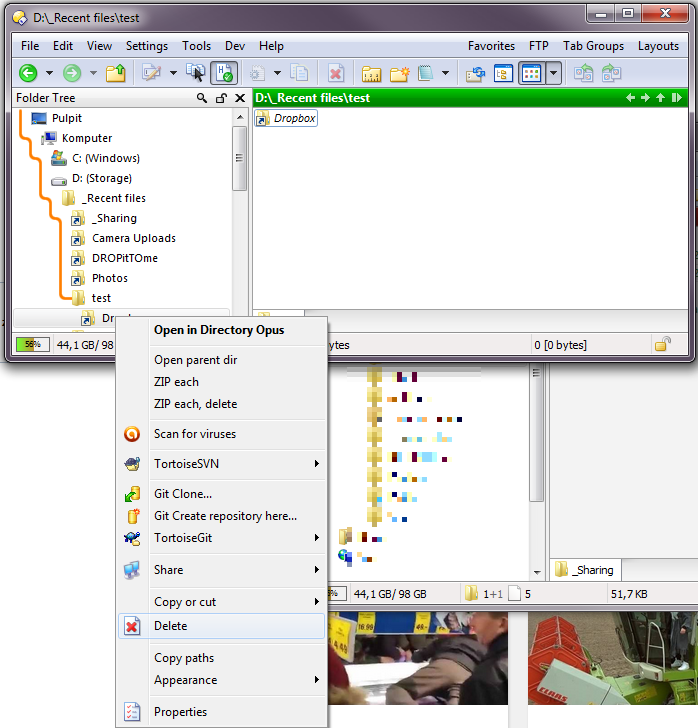The width and height of the screenshot is (698, 728).
Task: Choose Delete from the context menu
Action: 170,626
